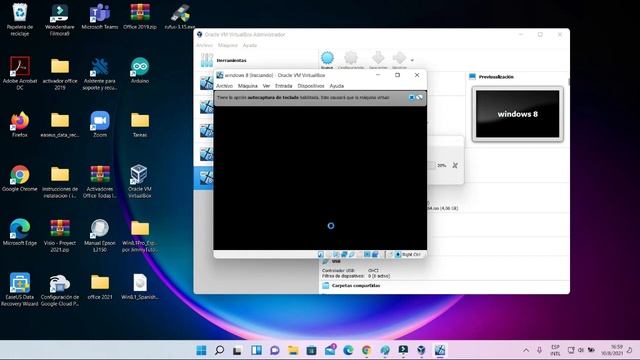Open the Zoom desktop shortcut
The width and height of the screenshot is (640, 360).
(x=100, y=124)
